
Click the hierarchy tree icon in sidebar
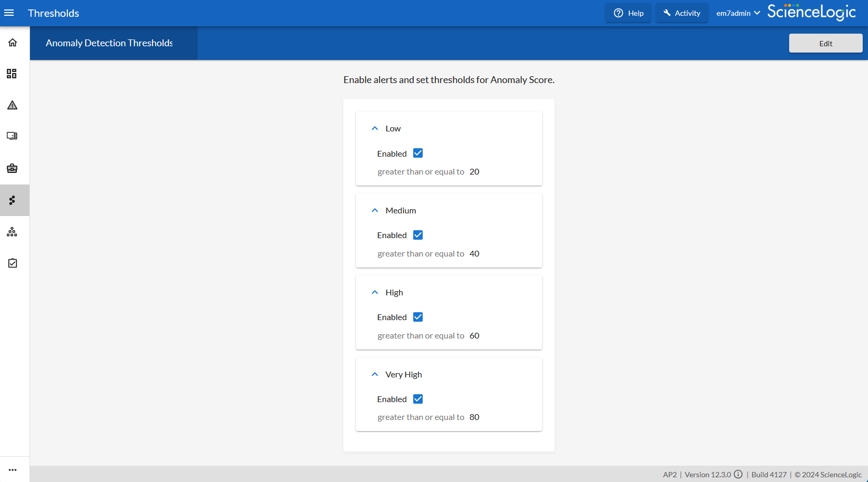[x=12, y=232]
